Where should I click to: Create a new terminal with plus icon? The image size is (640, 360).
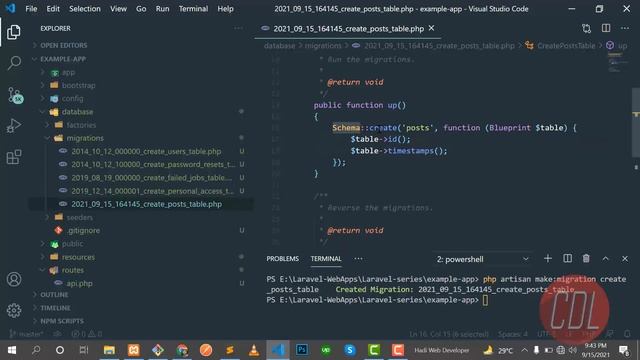(548, 258)
